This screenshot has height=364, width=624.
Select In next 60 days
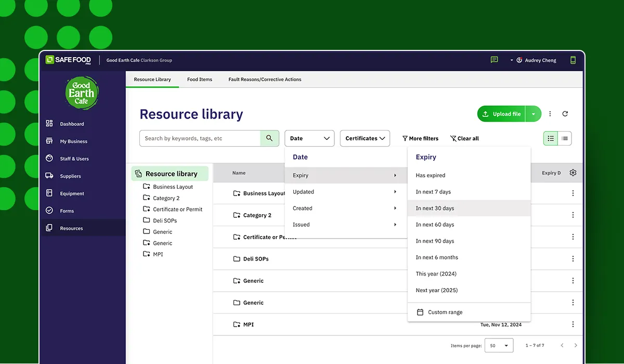(469, 225)
